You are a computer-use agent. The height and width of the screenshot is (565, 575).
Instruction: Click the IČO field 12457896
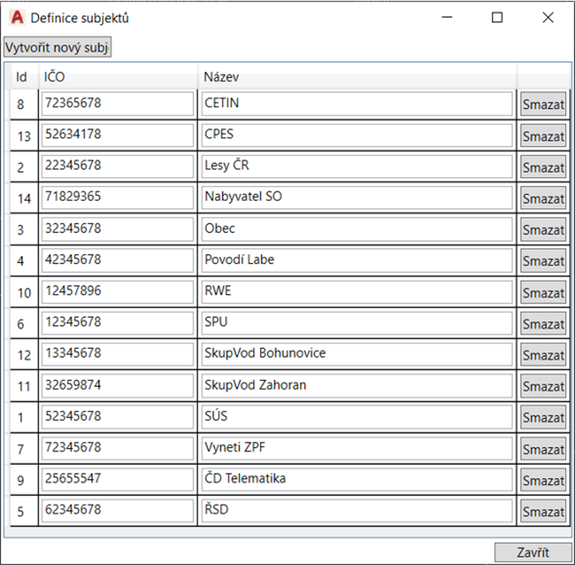click(117, 291)
